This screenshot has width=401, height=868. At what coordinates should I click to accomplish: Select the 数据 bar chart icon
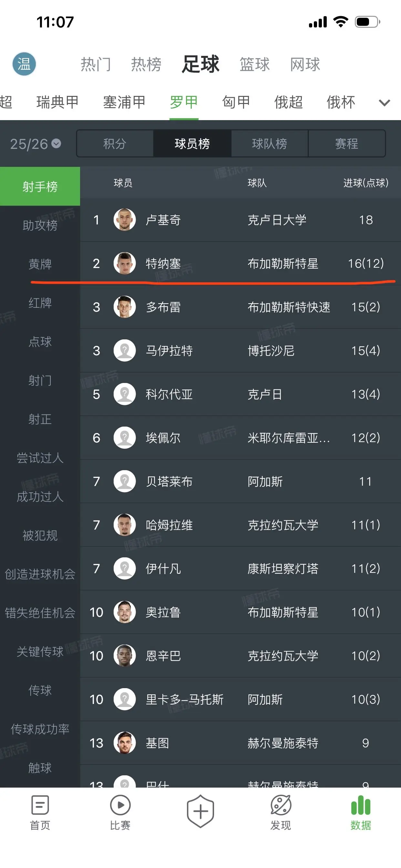[x=361, y=806]
